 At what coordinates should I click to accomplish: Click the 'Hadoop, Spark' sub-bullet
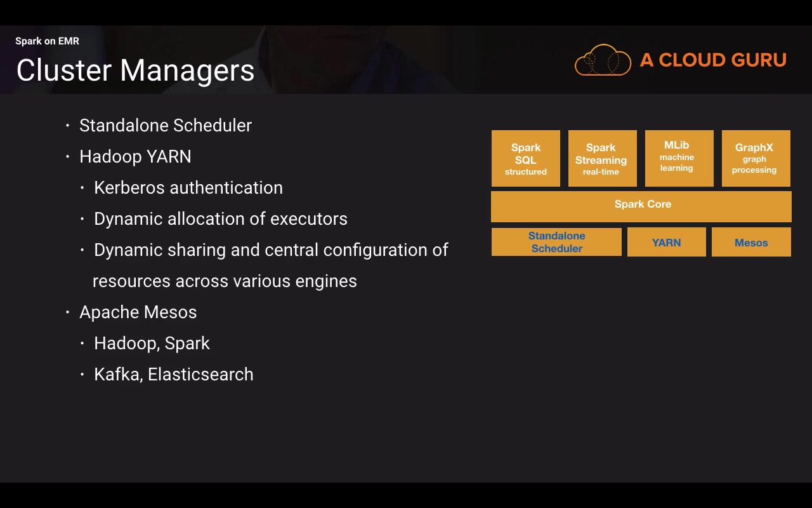pyautogui.click(x=152, y=344)
